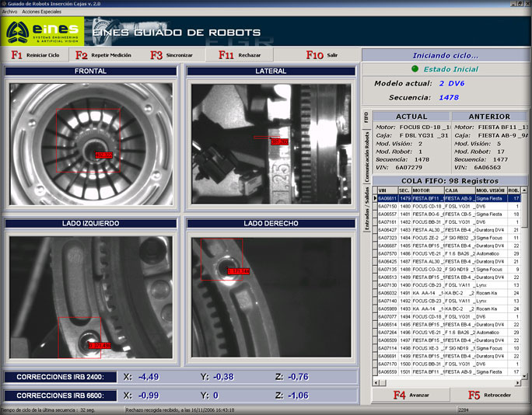Screen dimensions: 532x415
Task: Click F10 Salir to exit
Action: pos(322,55)
